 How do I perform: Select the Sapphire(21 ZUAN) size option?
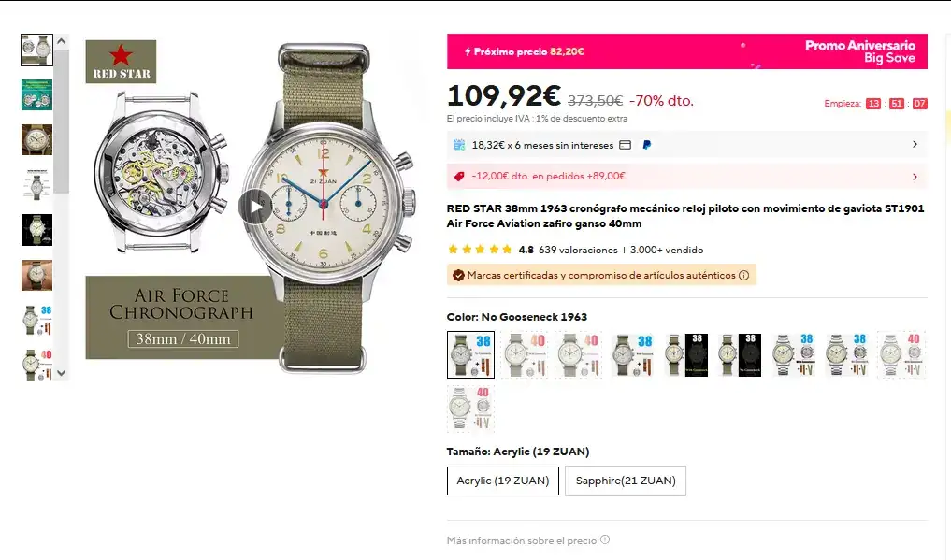(x=626, y=481)
